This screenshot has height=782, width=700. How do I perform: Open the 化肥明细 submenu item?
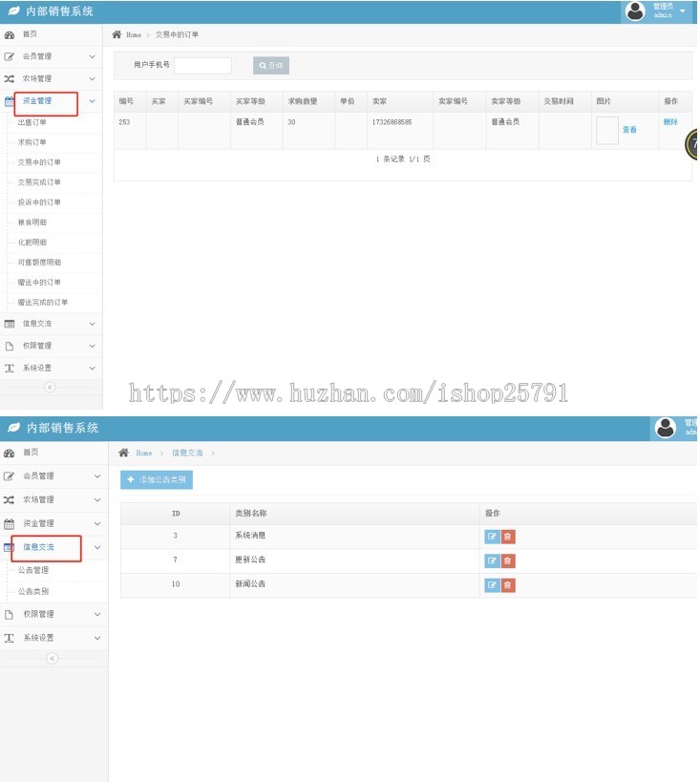click(32, 242)
